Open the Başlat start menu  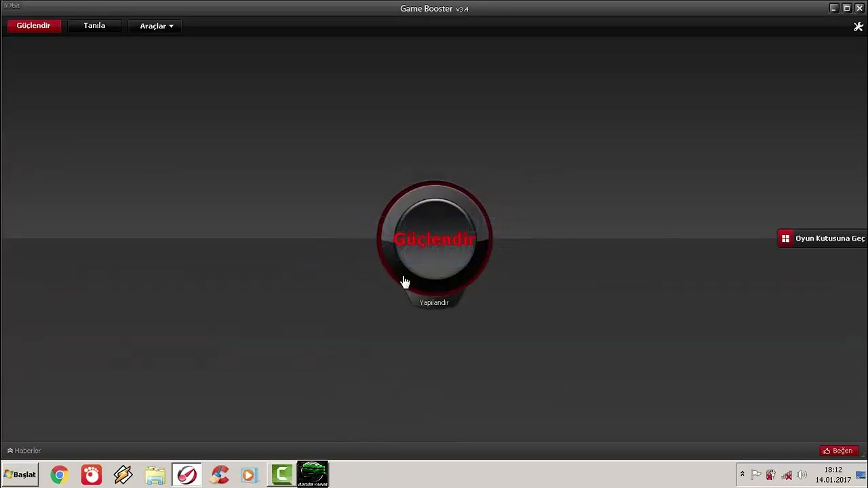(x=20, y=474)
